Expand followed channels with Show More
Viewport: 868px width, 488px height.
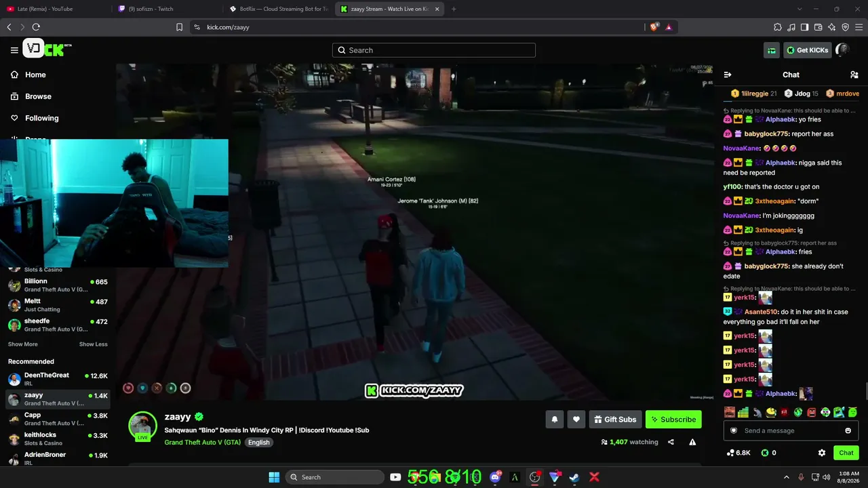tap(23, 344)
